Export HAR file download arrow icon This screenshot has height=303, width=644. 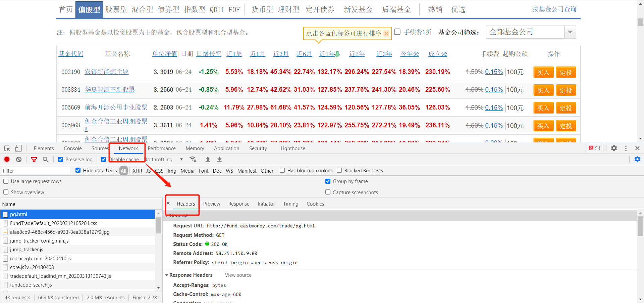(x=219, y=159)
